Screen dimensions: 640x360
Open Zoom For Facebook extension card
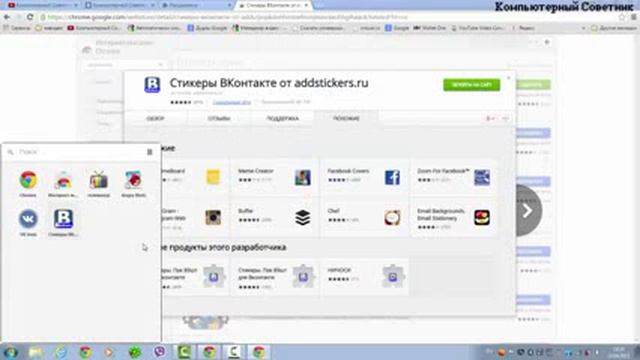pyautogui.click(x=453, y=178)
